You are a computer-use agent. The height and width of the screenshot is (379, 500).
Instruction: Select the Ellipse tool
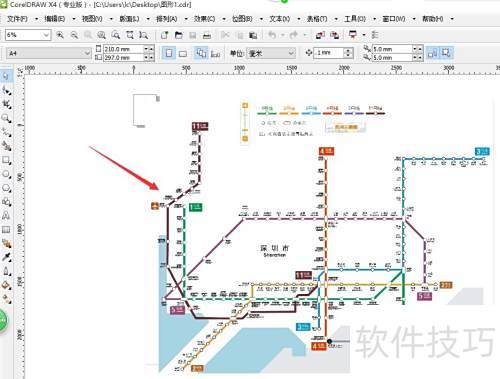coord(6,174)
